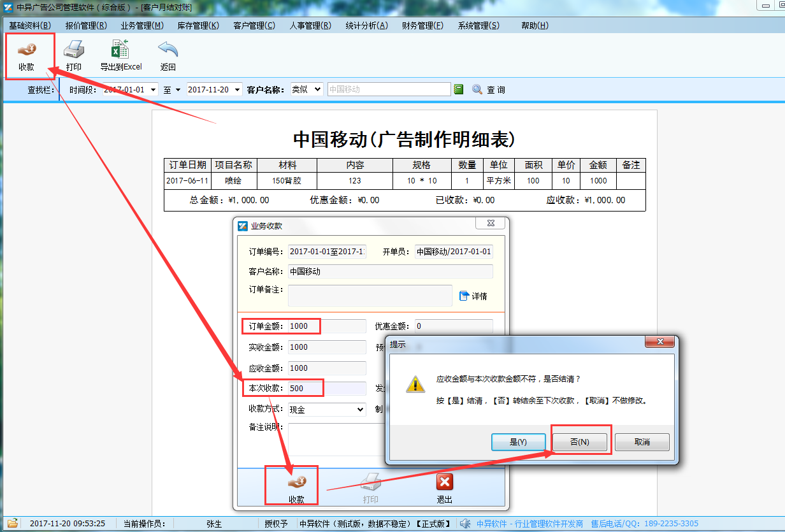Open 业务管理(M) menu
Viewport: 785px width, 532px height.
pyautogui.click(x=142, y=25)
